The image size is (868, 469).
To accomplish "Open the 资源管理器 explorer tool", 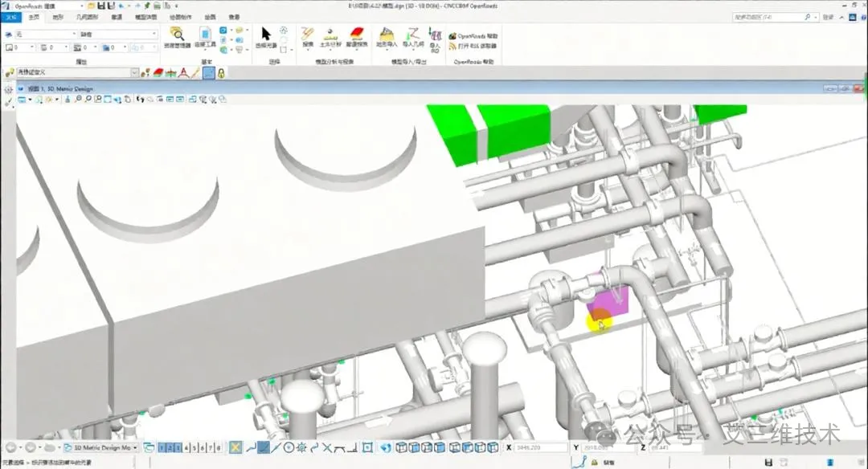I will (x=177, y=38).
